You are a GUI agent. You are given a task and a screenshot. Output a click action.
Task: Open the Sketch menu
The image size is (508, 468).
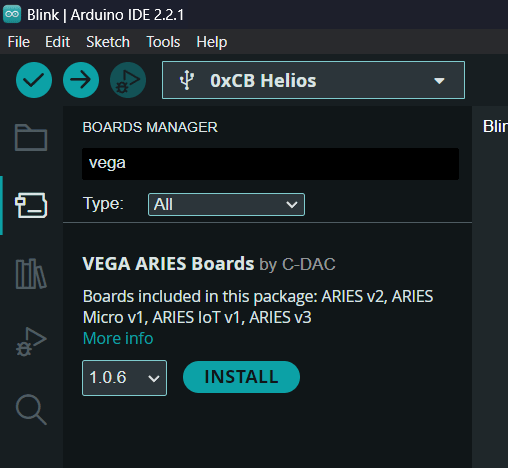tap(108, 42)
